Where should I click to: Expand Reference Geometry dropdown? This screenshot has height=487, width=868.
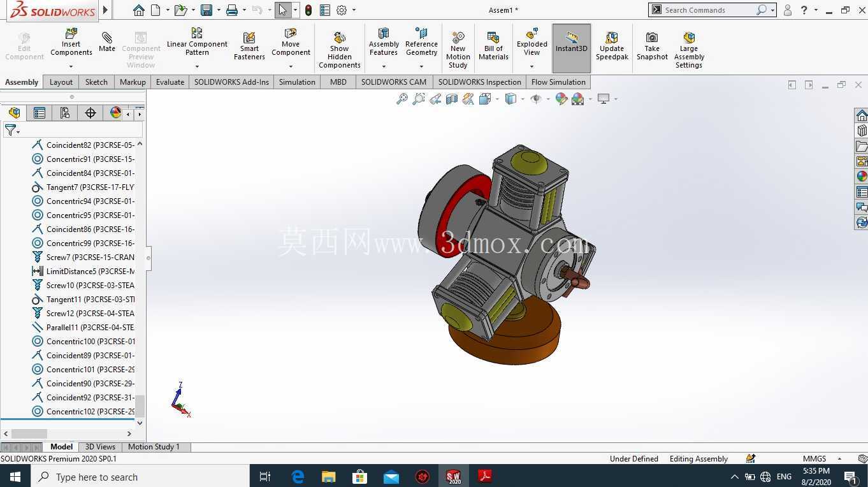[421, 66]
